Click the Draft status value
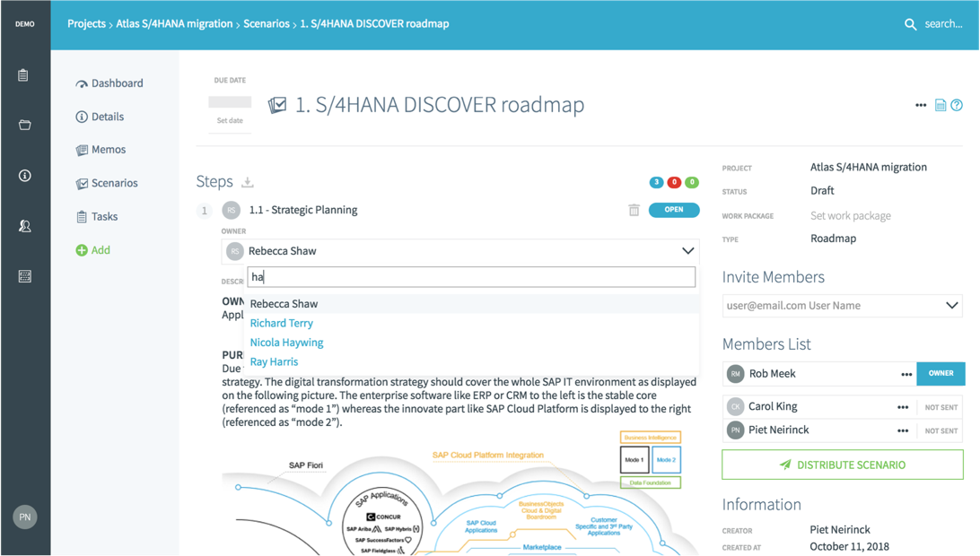This screenshot has width=980, height=556. [x=822, y=190]
